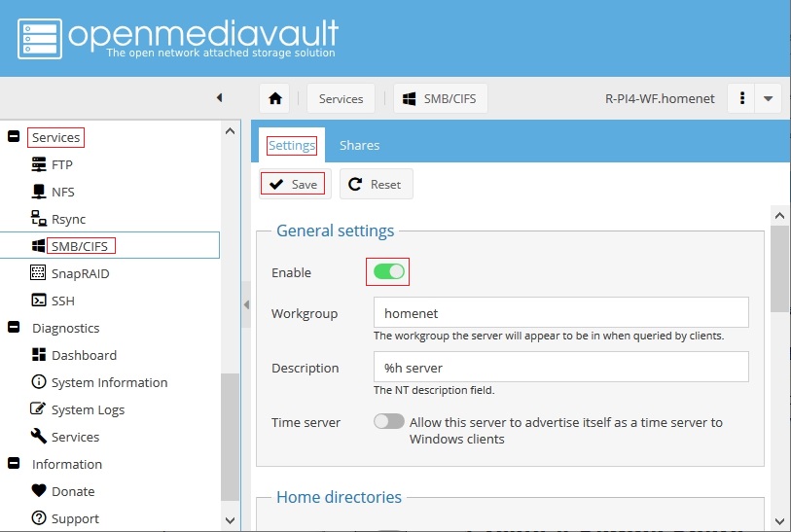Collapse the Diagnostics section
The image size is (791, 532).
(14, 328)
